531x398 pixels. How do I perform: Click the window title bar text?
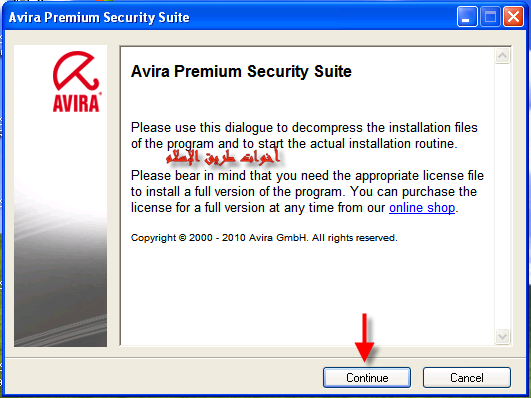[99, 17]
